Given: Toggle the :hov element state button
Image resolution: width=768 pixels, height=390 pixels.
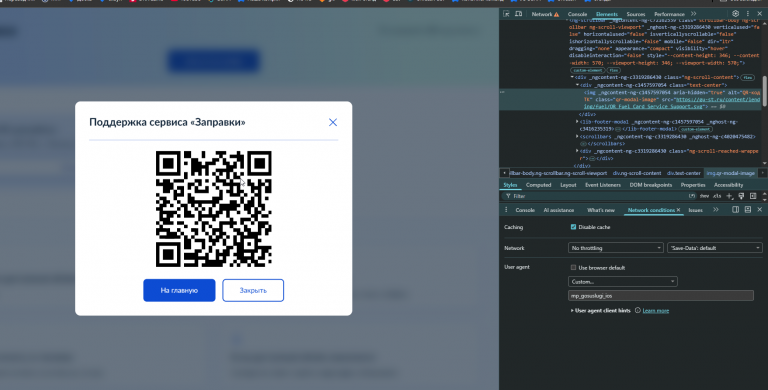Looking at the screenshot, I should (704, 196).
